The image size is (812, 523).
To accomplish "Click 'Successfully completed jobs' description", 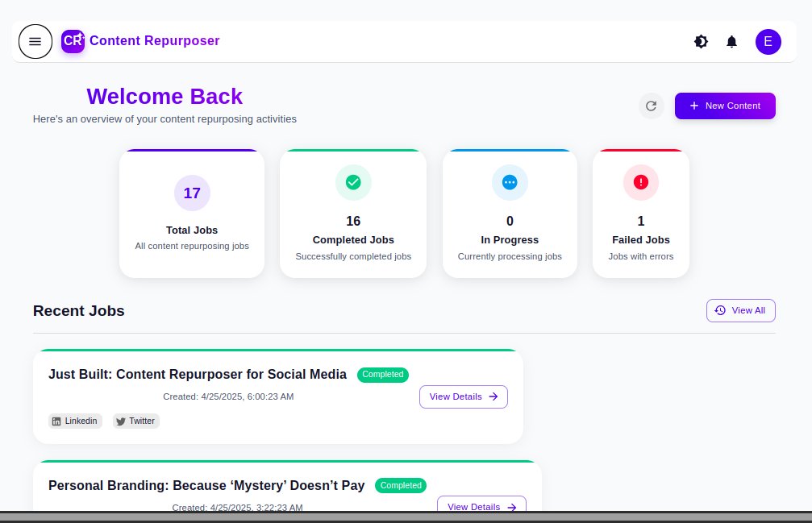I will coord(353,256).
